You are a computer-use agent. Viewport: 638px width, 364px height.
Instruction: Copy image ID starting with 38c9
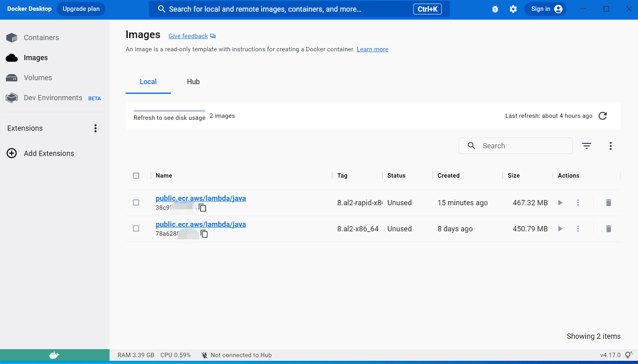pyautogui.click(x=203, y=208)
